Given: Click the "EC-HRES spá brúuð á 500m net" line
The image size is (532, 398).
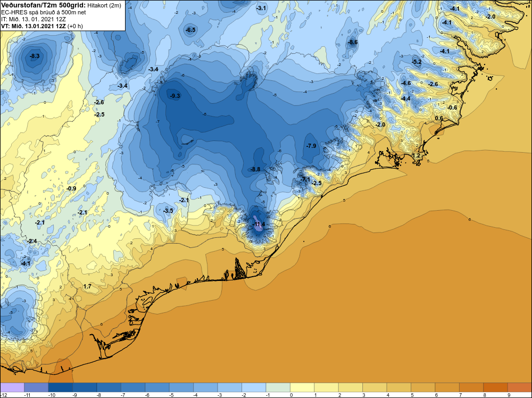Looking at the screenshot, I should 44,12.
